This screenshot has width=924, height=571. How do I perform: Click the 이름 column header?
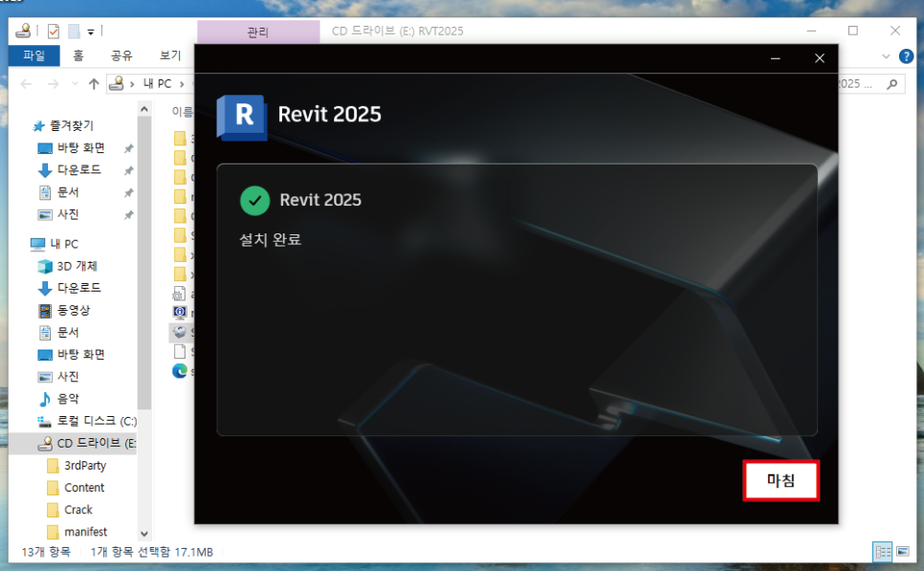coord(182,111)
